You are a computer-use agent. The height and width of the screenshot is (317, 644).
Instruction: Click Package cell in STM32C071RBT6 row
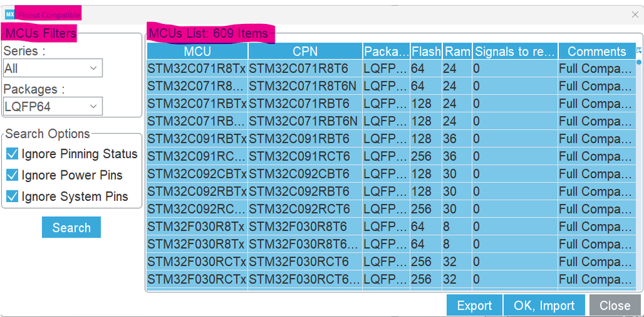[387, 103]
